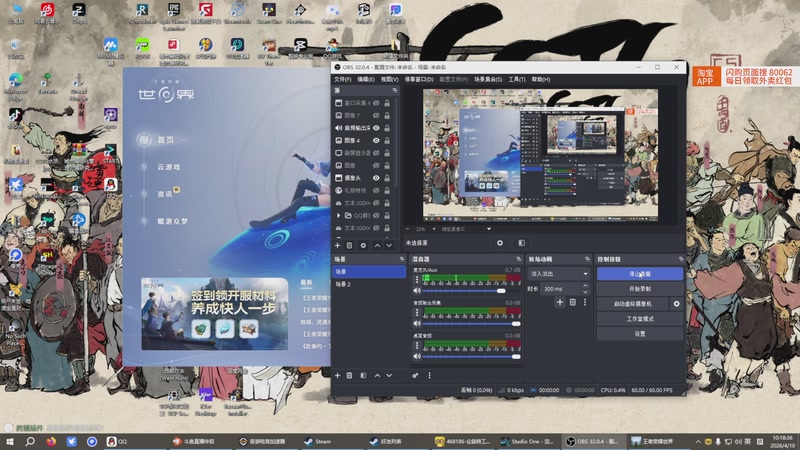Show hidden system tray icons chevron
The height and width of the screenshot is (450, 800).
point(697,442)
